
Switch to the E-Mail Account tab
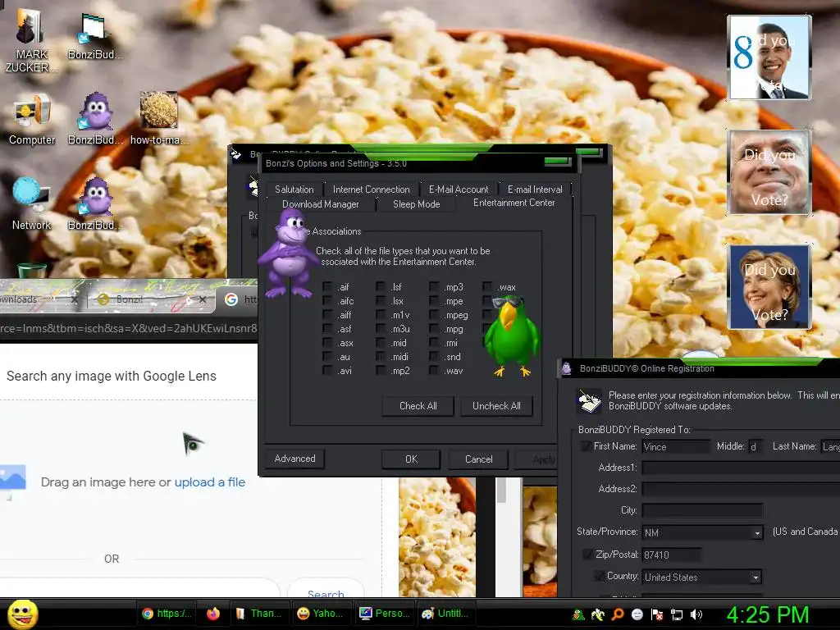(458, 189)
